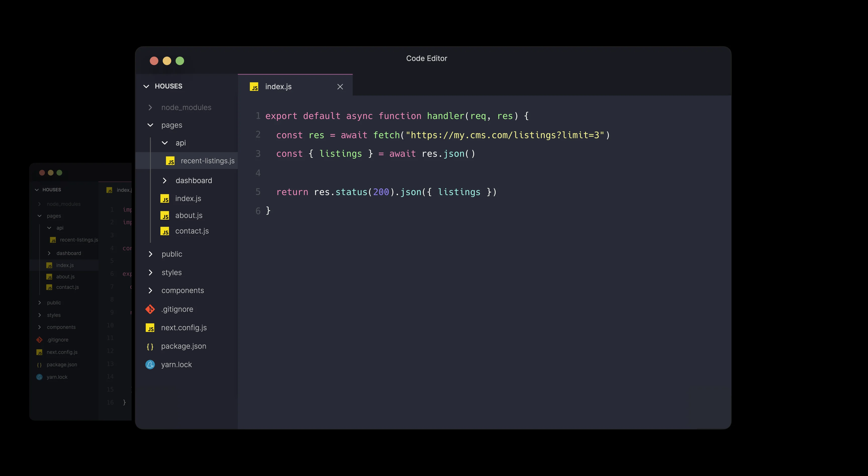Collapse the HOUSES project root
This screenshot has width=868, height=476.
[146, 86]
